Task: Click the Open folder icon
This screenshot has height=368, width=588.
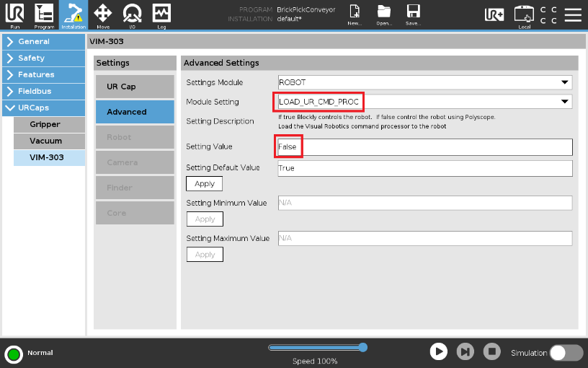Action: [384, 15]
